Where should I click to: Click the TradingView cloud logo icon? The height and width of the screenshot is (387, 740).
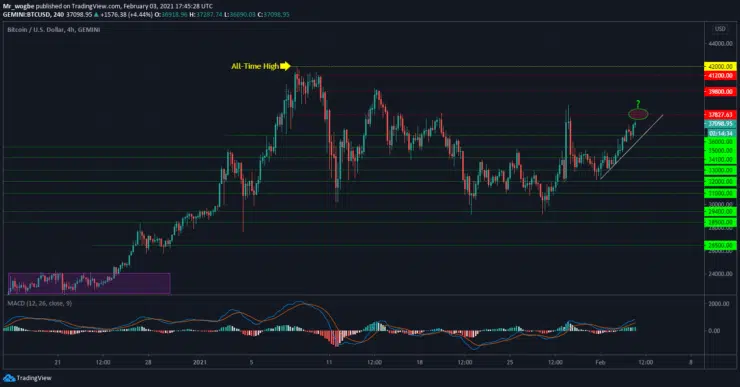point(8,378)
